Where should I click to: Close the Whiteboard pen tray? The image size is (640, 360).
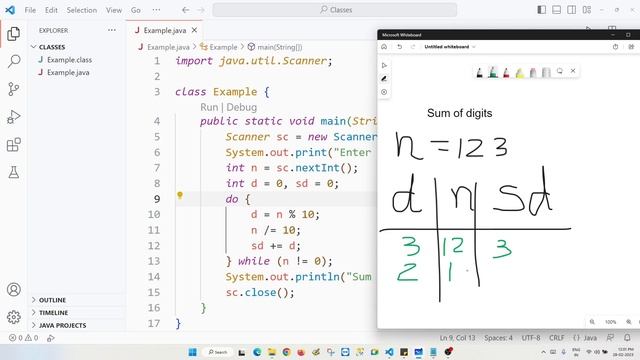[573, 71]
